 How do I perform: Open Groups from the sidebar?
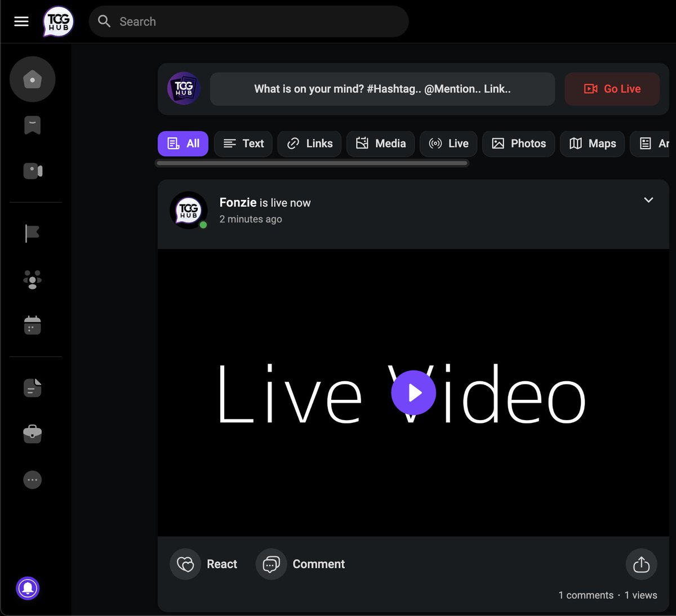tap(32, 279)
